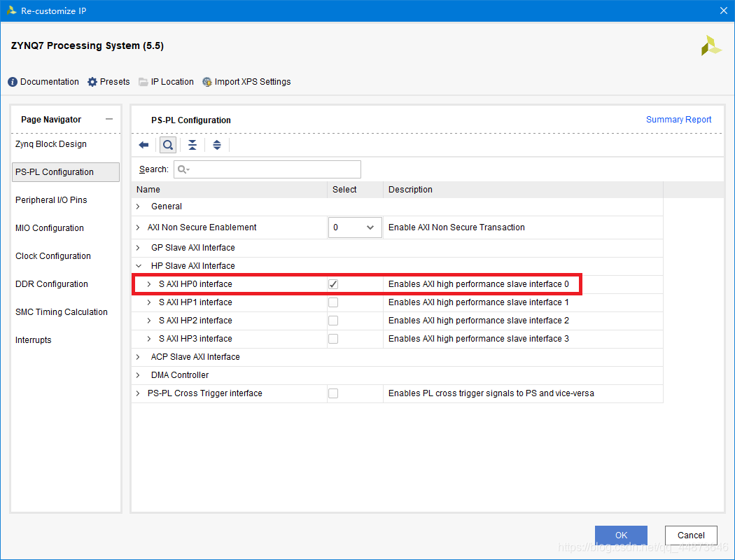Click the OK button
The width and height of the screenshot is (735, 560).
tap(621, 535)
